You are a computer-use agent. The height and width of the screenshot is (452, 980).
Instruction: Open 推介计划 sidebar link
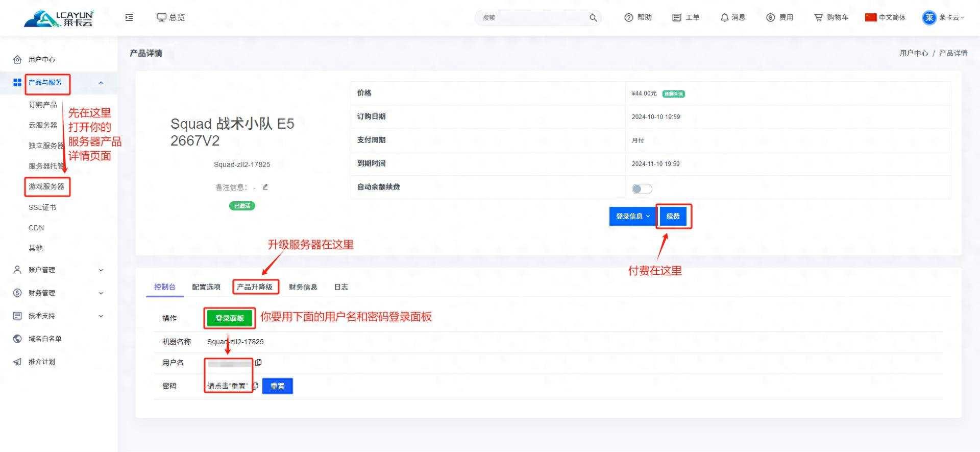pos(42,362)
